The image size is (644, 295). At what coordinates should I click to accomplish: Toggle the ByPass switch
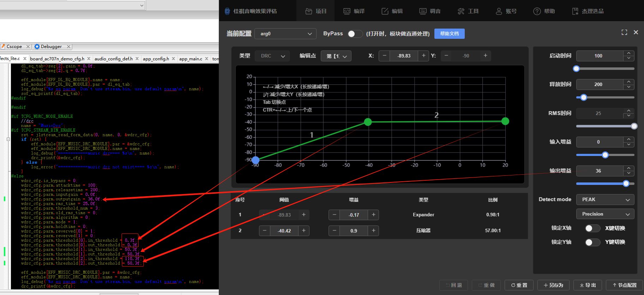(x=355, y=34)
